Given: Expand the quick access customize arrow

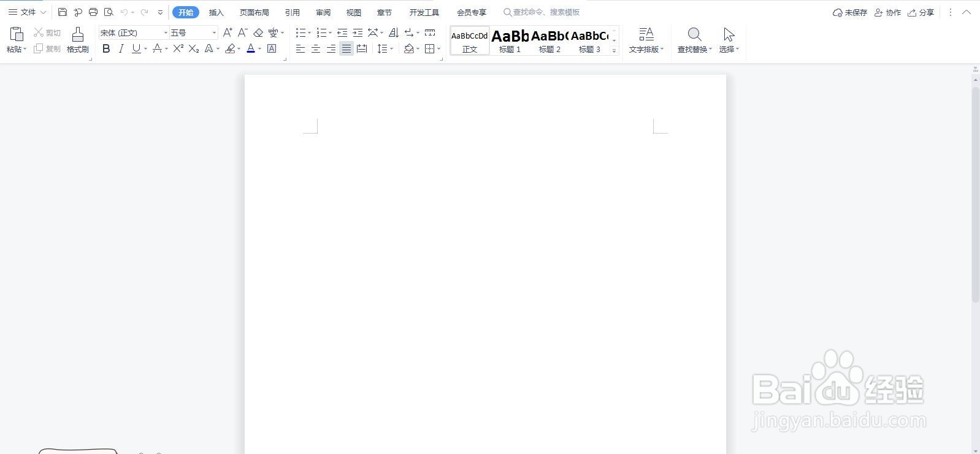Looking at the screenshot, I should (161, 12).
